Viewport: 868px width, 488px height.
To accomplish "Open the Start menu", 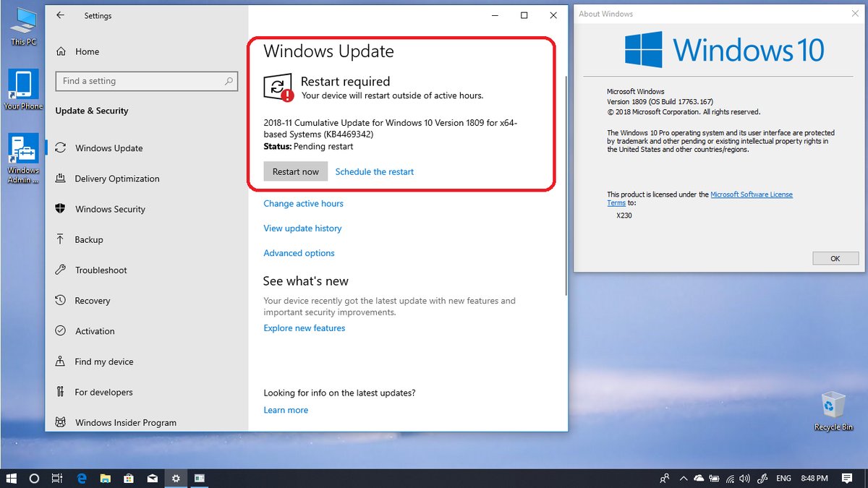I will [x=12, y=478].
